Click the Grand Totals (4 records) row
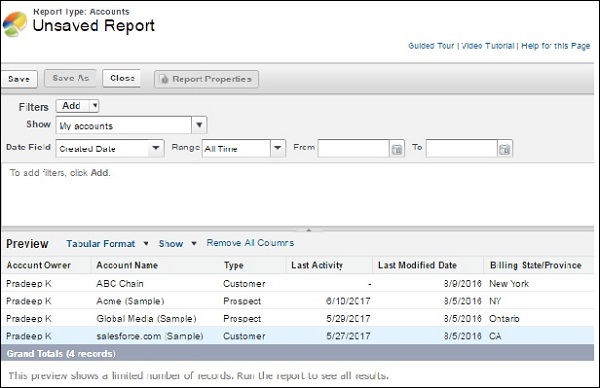600x388 pixels. pyautogui.click(x=298, y=353)
